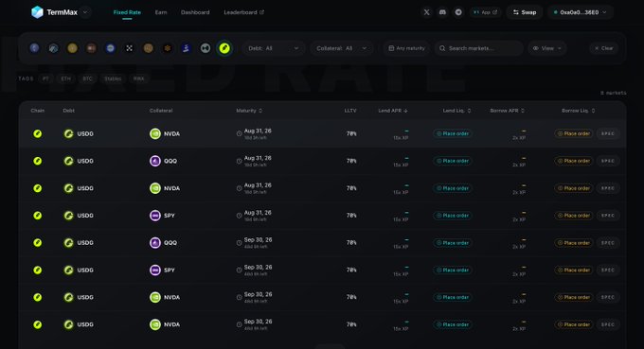
Task: Click clock icon in QQQ Sep 30 row
Action: tap(239, 243)
